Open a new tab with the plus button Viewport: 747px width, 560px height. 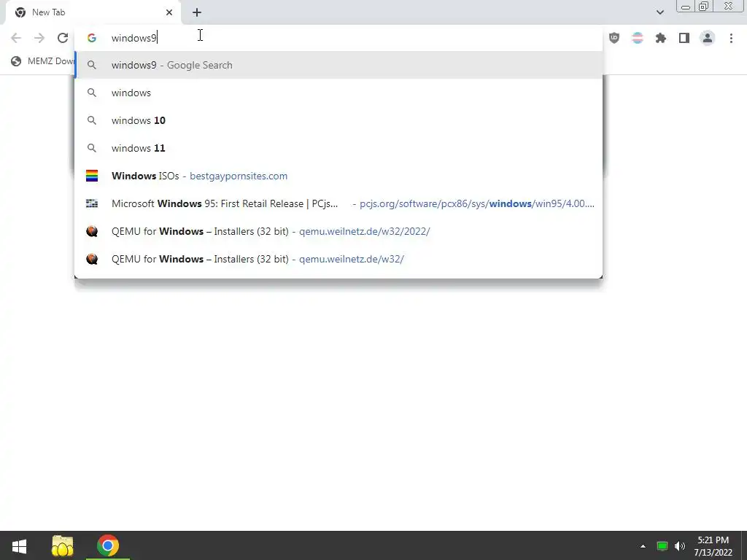[197, 12]
